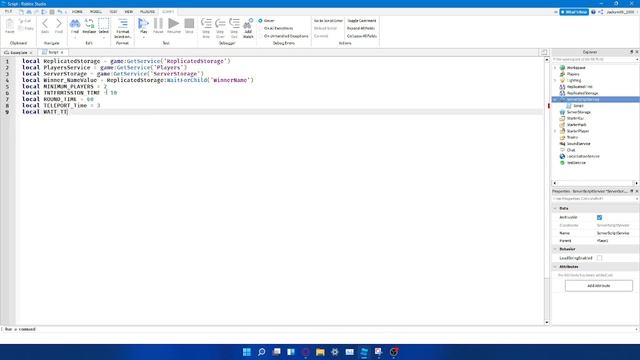The image size is (640, 360).
Task: Collapse the Behavior properties section
Action: [555, 249]
